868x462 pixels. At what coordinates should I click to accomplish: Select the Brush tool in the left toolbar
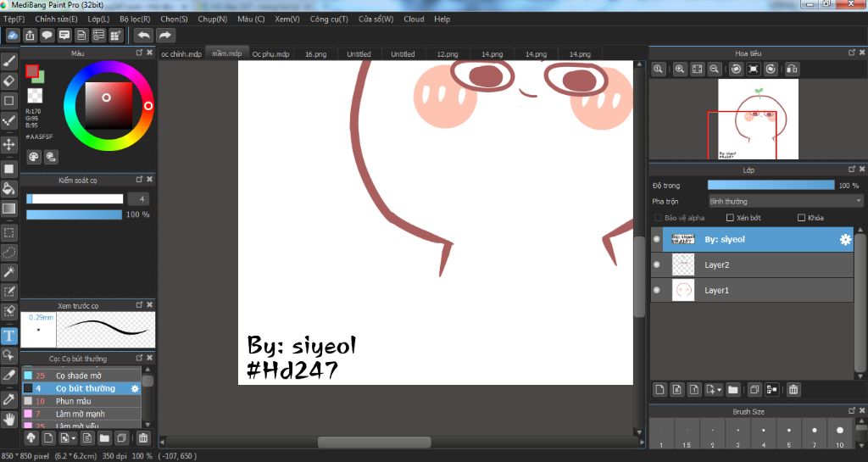tap(8, 61)
